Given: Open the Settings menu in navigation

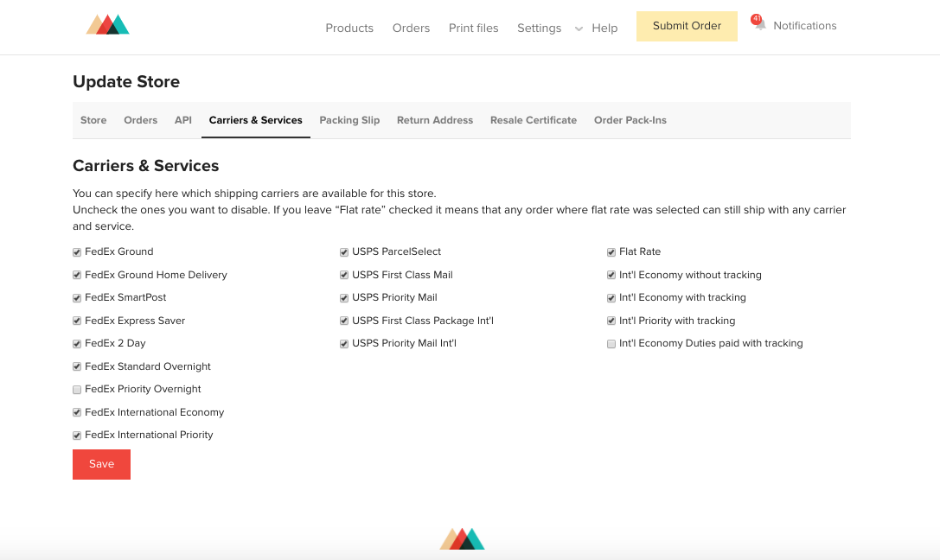Looking at the screenshot, I should pyautogui.click(x=540, y=29).
